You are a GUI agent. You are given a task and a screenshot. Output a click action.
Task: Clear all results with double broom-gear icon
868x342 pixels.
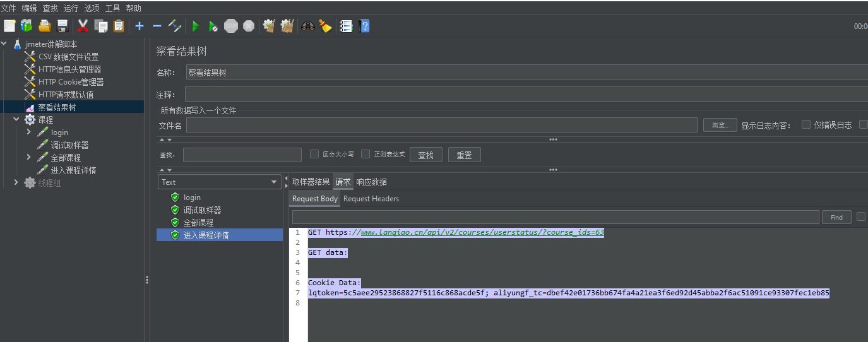[x=287, y=26]
